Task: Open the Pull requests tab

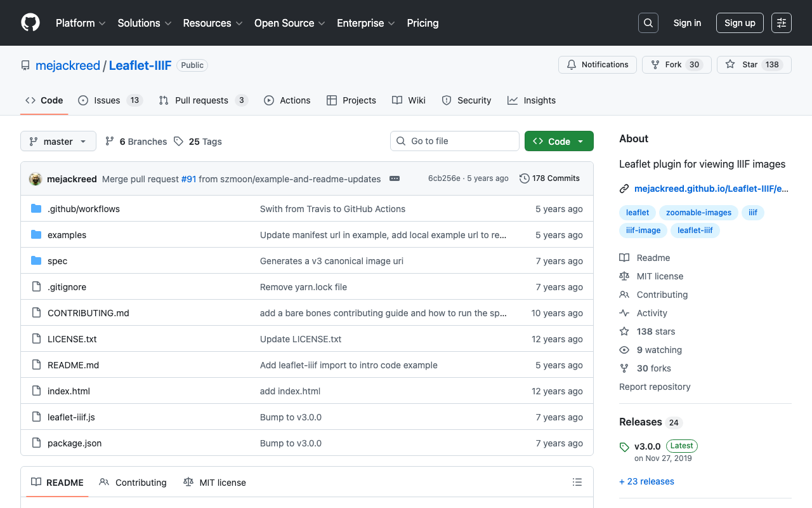Action: click(x=202, y=100)
